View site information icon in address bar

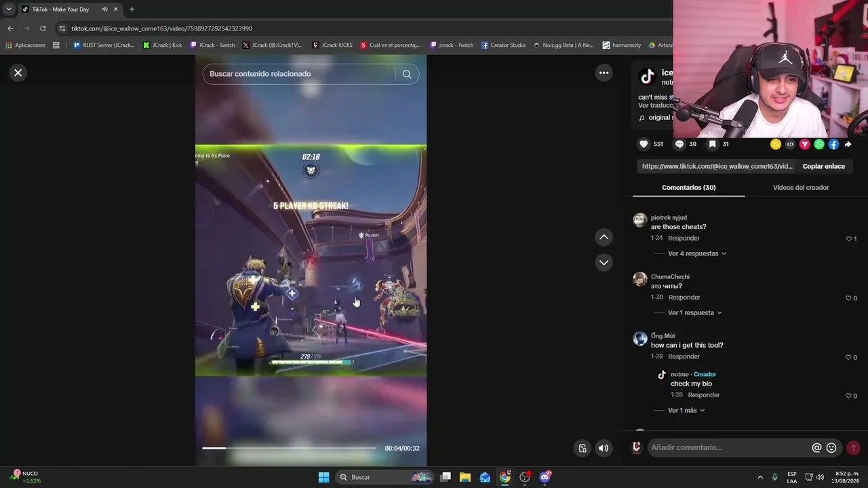click(62, 28)
